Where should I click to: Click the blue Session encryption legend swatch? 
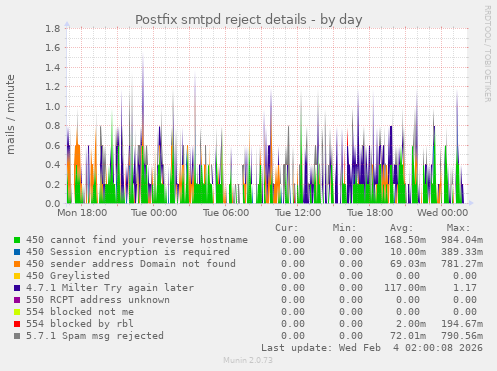coord(17,252)
